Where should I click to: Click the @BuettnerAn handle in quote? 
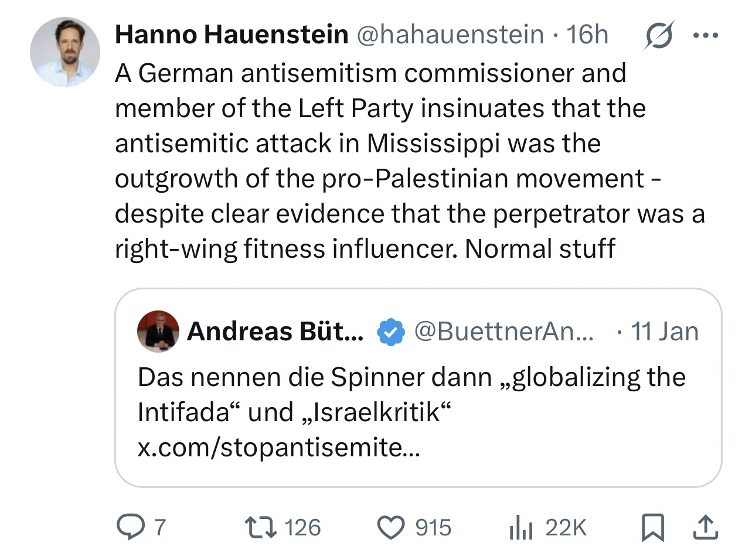(x=503, y=332)
